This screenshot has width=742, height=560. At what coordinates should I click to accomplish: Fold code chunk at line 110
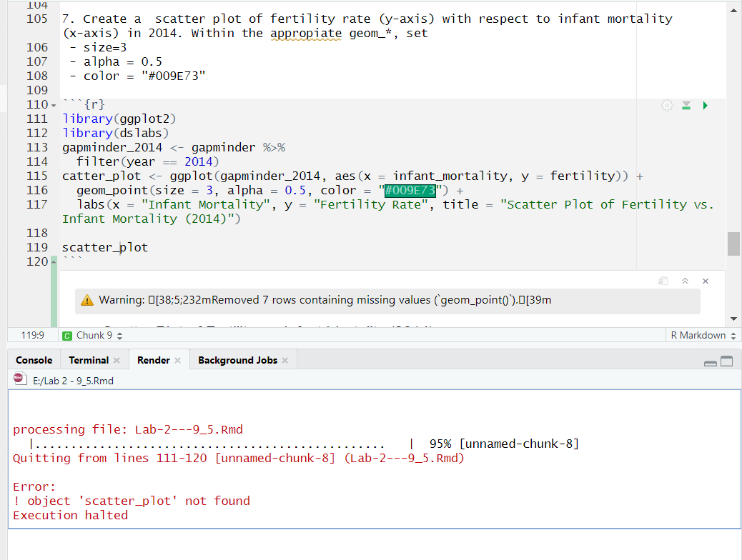[54, 106]
